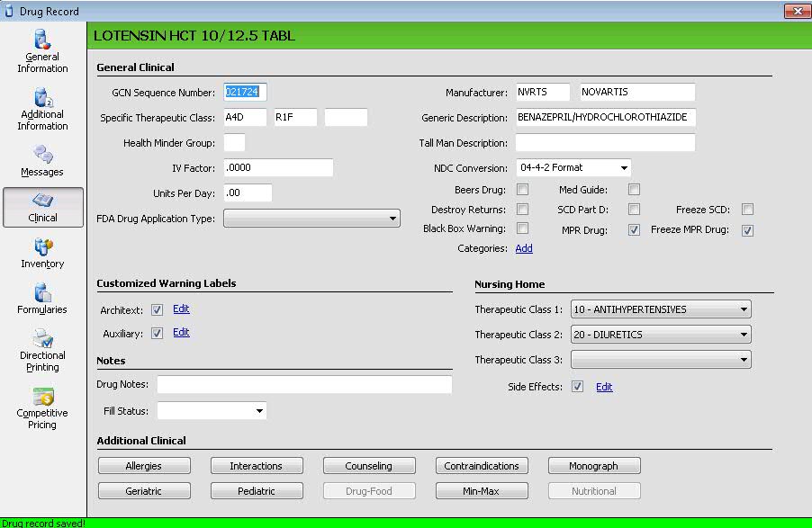Select the Clinical sidebar icon
The height and width of the screenshot is (528, 812).
pyautogui.click(x=43, y=207)
